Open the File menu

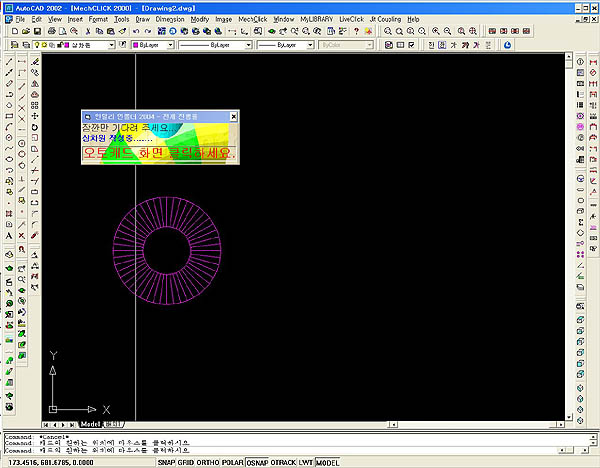pyautogui.click(x=20, y=19)
